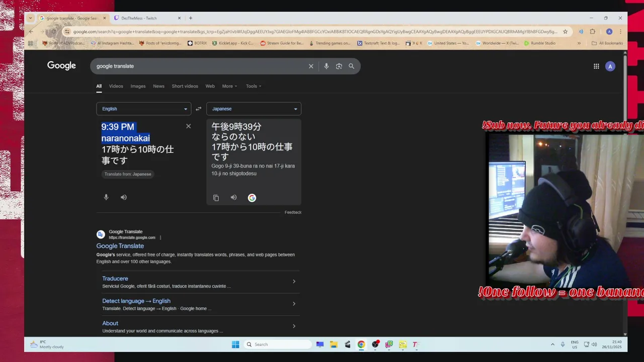Image resolution: width=644 pixels, height=362 pixels.
Task: Show more bookmarks overflow chevron
Action: (579, 43)
